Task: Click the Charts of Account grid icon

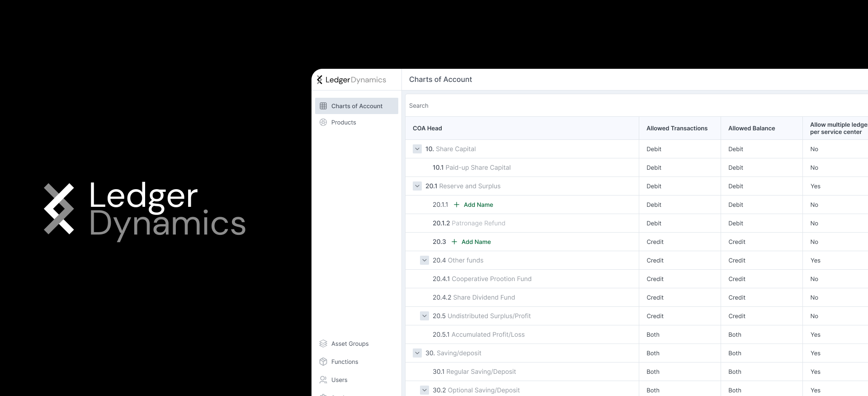Action: [323, 106]
